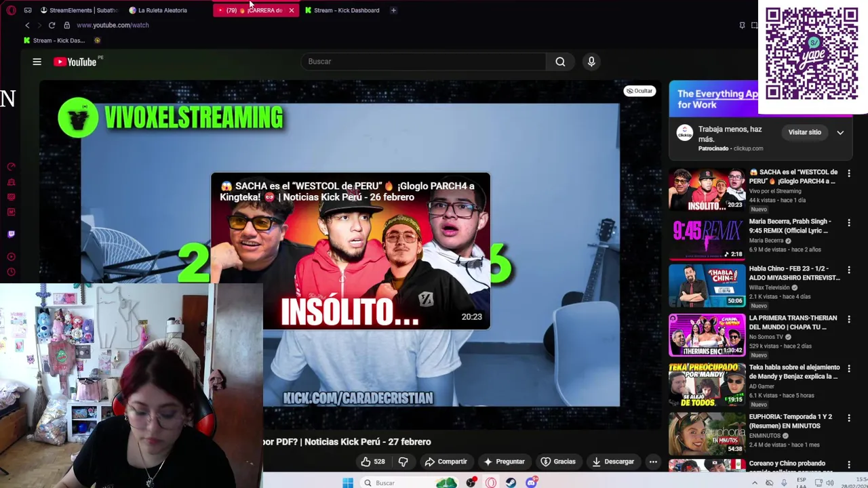Go to YouTube home via logo
This screenshot has height=488, width=868.
(76, 62)
